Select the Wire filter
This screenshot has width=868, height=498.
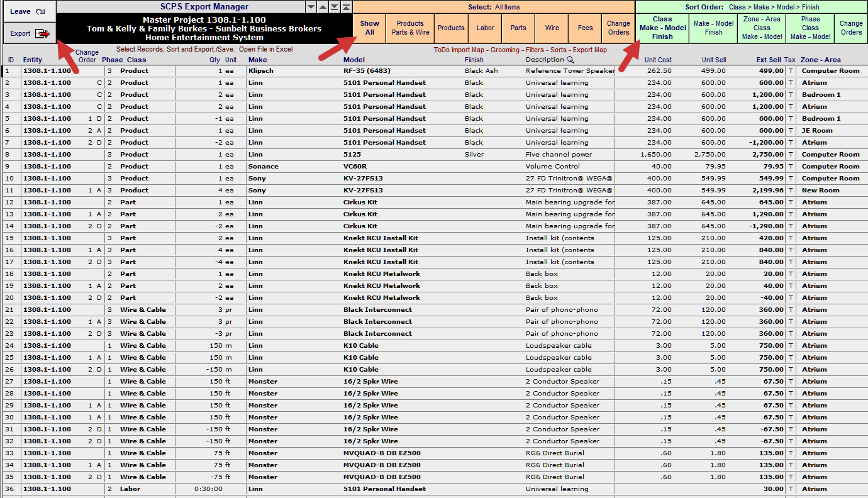552,28
